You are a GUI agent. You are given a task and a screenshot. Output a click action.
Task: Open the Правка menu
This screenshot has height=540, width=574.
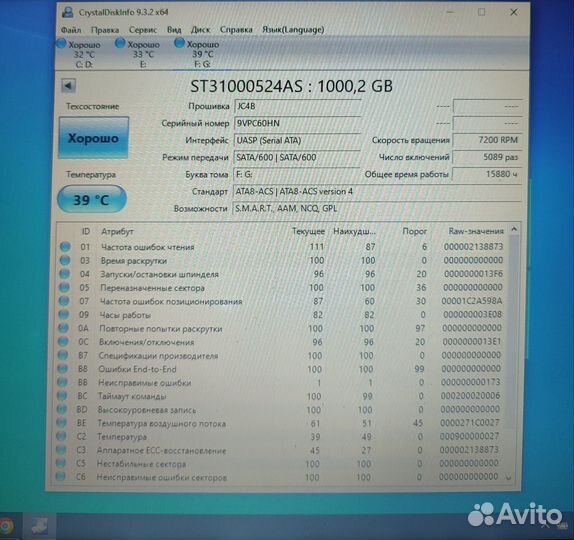pyautogui.click(x=105, y=30)
